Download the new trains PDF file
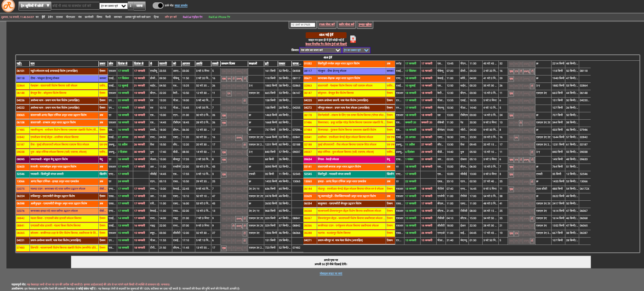This screenshot has height=291, width=644. point(353,39)
